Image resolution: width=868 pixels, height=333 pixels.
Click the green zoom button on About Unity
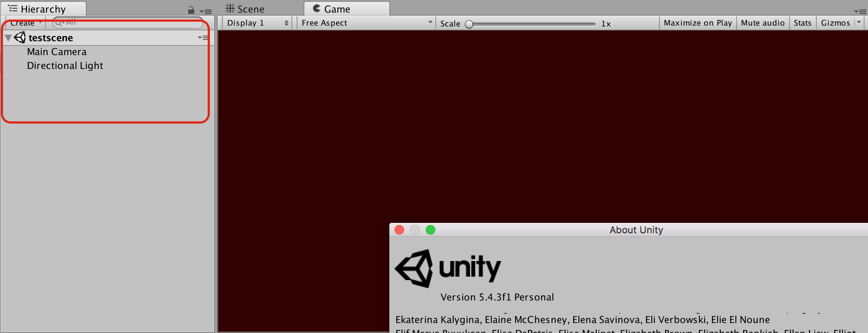(x=431, y=230)
